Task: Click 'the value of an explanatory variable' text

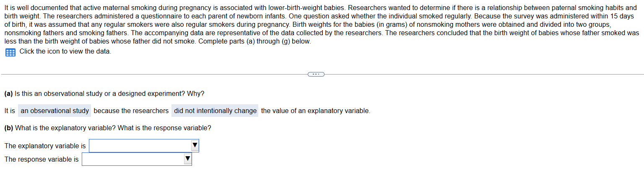Action: (x=315, y=111)
